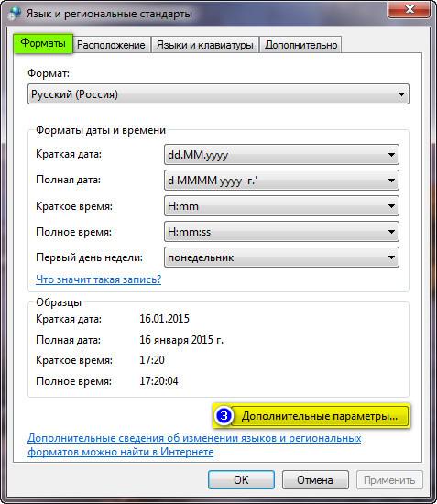The width and height of the screenshot is (437, 504).
Task: Follow the link about changing languages online
Action: (x=194, y=444)
